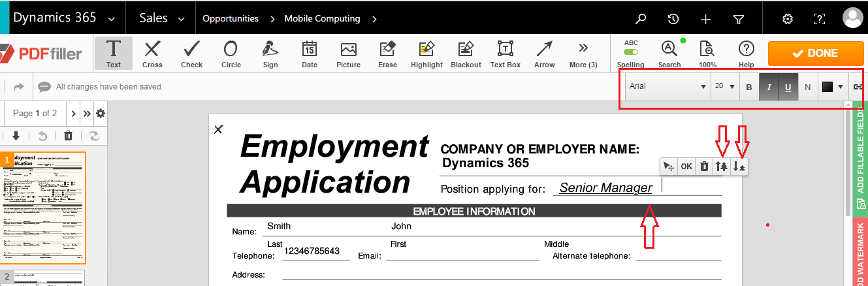This screenshot has width=868, height=286.
Task: Expand chevron after Mobile Computing breadcrumb
Action: [374, 19]
